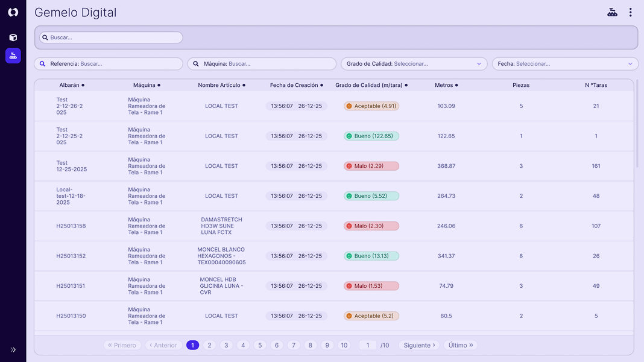Click the Aceptable (4.91) quality badge
Image resolution: width=644 pixels, height=362 pixels.
(371, 106)
